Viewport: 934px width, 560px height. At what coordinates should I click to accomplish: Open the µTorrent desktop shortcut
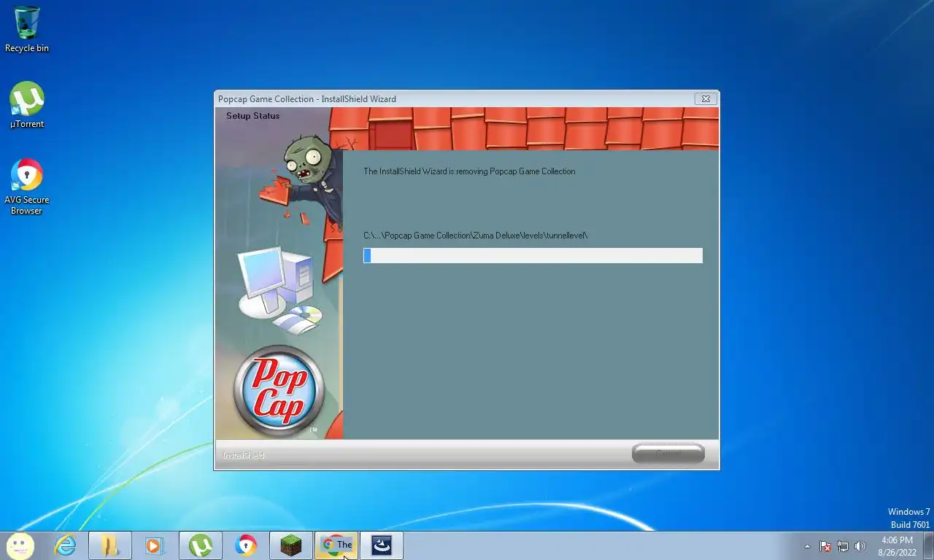[x=27, y=105]
